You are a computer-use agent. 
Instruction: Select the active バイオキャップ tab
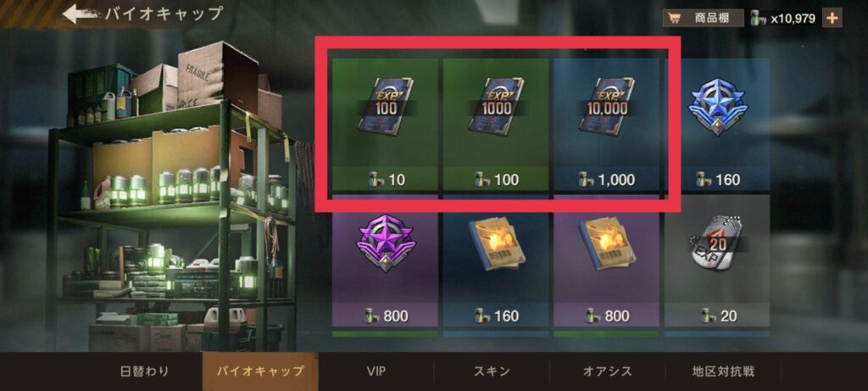(260, 371)
